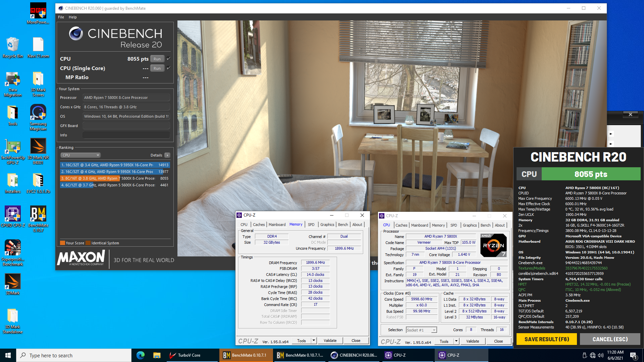Open the Help menu in Cinebench

click(73, 17)
